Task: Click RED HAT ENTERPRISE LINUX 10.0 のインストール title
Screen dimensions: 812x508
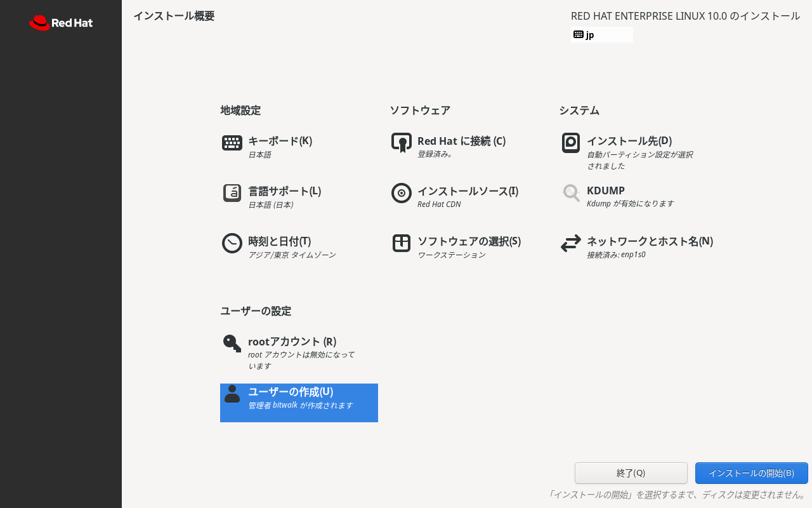Action: pos(686,16)
